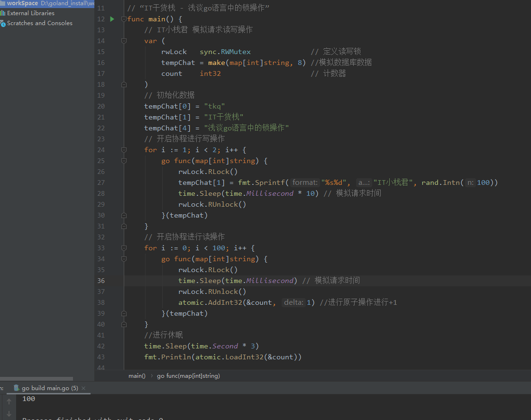Viewport: 531px width, 420px height.
Task: Collapse the for loop at line 24
Action: pyautogui.click(x=124, y=150)
